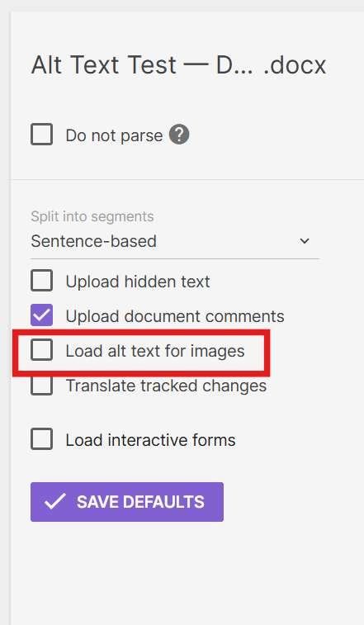This screenshot has width=364, height=625.
Task: Uncheck the Upload document comments checkbox
Action: [x=42, y=315]
